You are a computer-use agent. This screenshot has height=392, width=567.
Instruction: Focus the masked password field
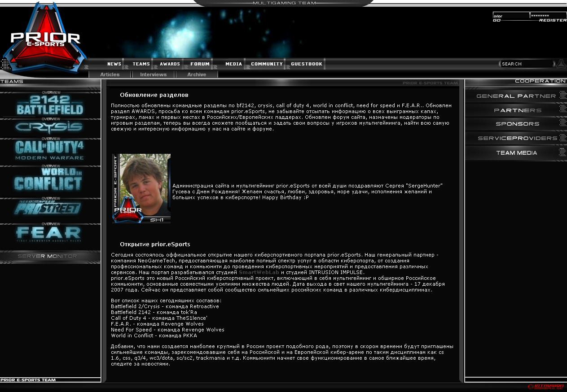coord(548,15)
